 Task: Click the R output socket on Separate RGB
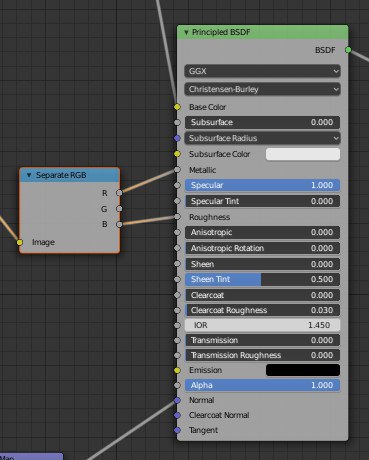[119, 193]
